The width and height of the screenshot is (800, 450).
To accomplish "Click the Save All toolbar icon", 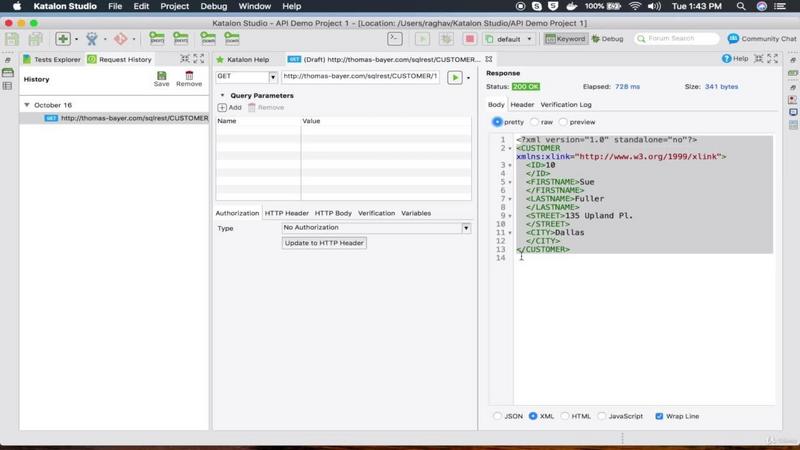I will coord(36,39).
